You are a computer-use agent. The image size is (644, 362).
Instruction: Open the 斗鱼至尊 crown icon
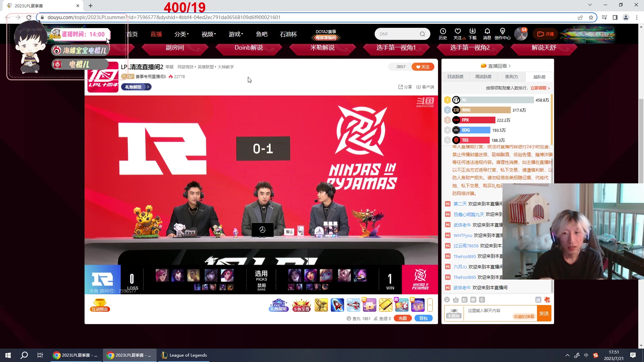pyautogui.click(x=301, y=305)
